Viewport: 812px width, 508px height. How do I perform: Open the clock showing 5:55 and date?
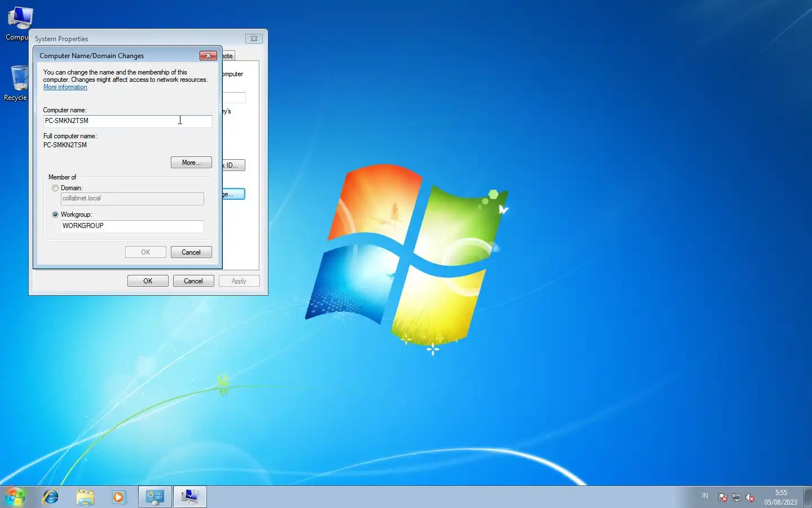[x=781, y=497]
